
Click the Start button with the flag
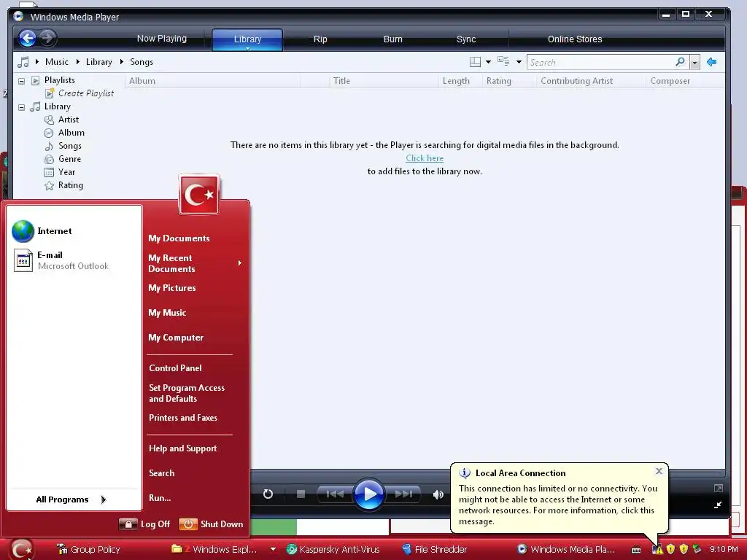pos(21,549)
